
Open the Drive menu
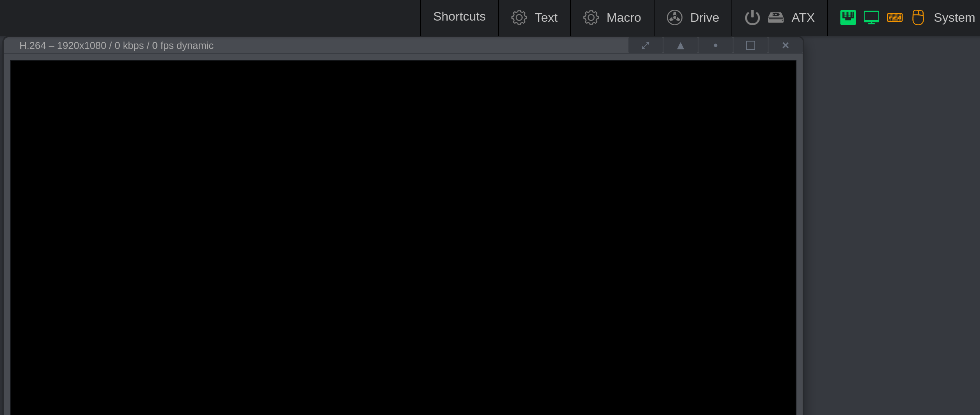tap(693, 17)
